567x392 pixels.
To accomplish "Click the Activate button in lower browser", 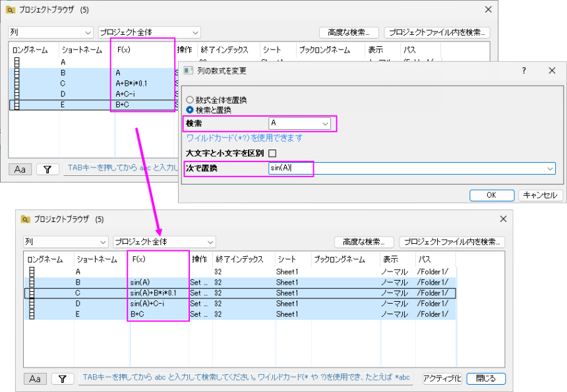I will (x=442, y=378).
